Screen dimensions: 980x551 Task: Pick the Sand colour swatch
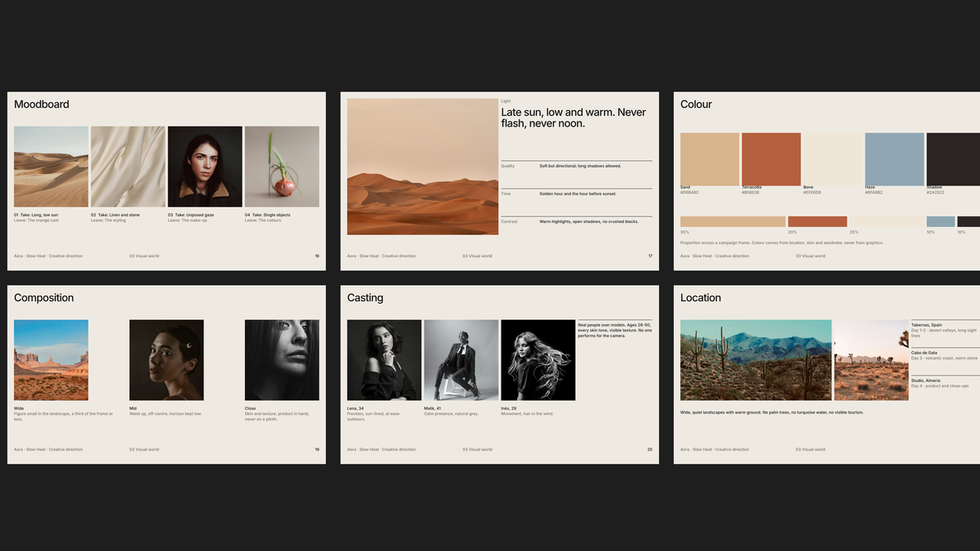point(710,159)
